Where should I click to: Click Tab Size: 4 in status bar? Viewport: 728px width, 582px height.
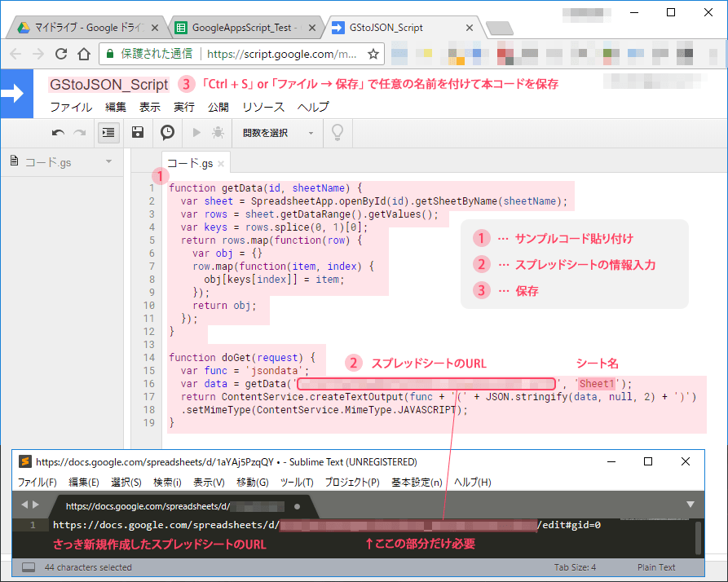(x=575, y=567)
